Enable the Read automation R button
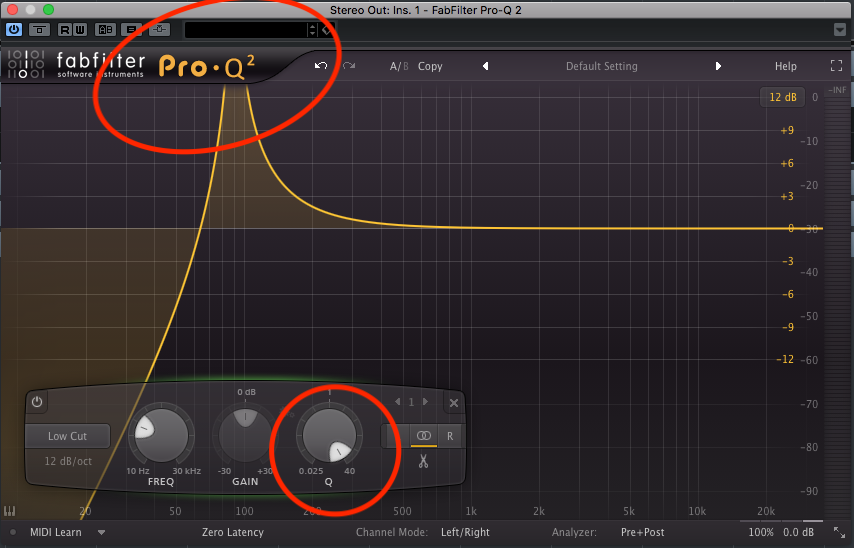Screen dimensions: 854x548 (65, 29)
